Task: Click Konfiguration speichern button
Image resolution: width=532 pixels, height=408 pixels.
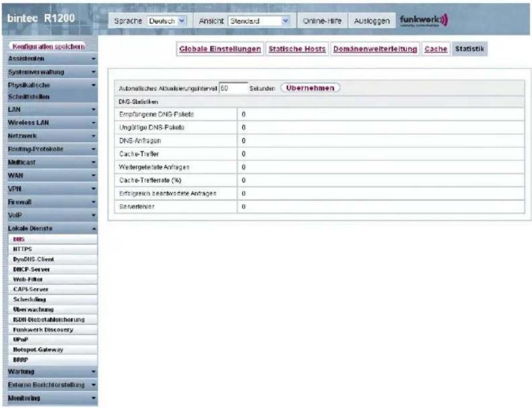Action: (48, 46)
